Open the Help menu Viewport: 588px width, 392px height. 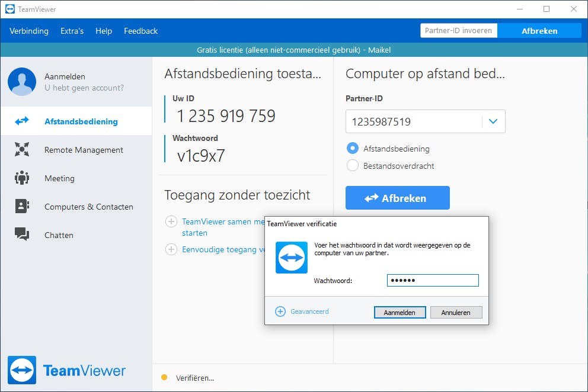(104, 31)
